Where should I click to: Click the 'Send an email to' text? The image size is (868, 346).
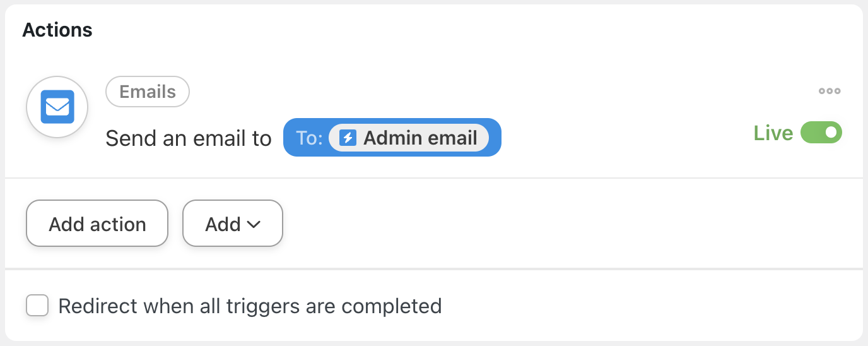point(188,138)
